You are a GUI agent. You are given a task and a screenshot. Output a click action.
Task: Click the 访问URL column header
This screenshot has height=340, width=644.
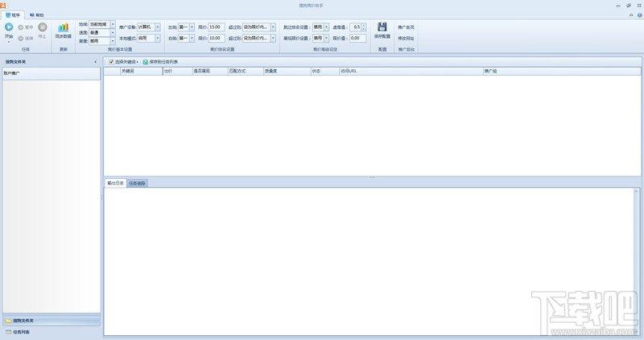pyautogui.click(x=411, y=71)
